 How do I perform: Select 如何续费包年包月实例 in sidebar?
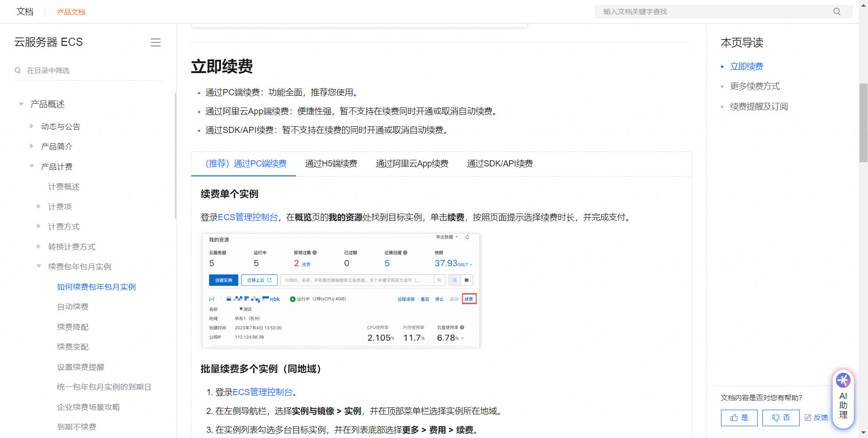(96, 287)
